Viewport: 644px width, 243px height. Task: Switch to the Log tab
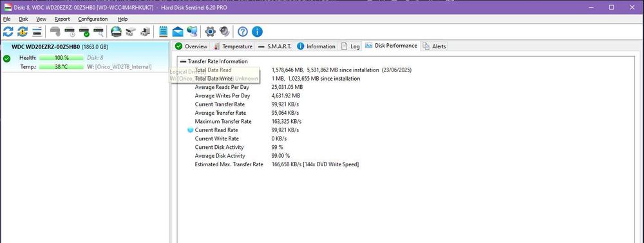point(350,46)
